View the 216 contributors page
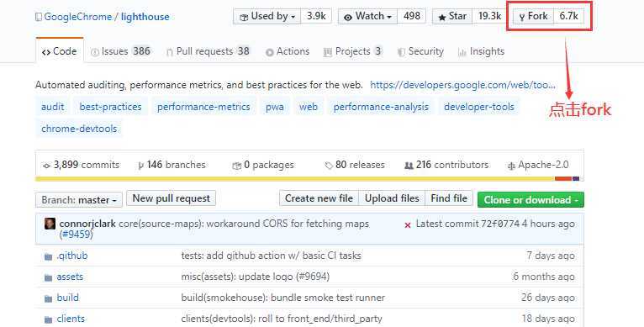Image resolution: width=644 pixels, height=327 pixels. [x=447, y=165]
